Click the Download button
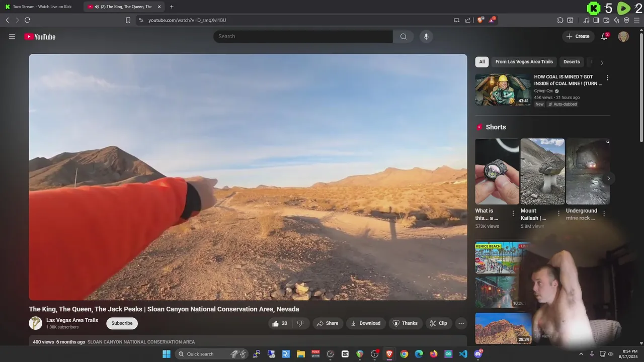This screenshot has width=644, height=362. point(366,323)
